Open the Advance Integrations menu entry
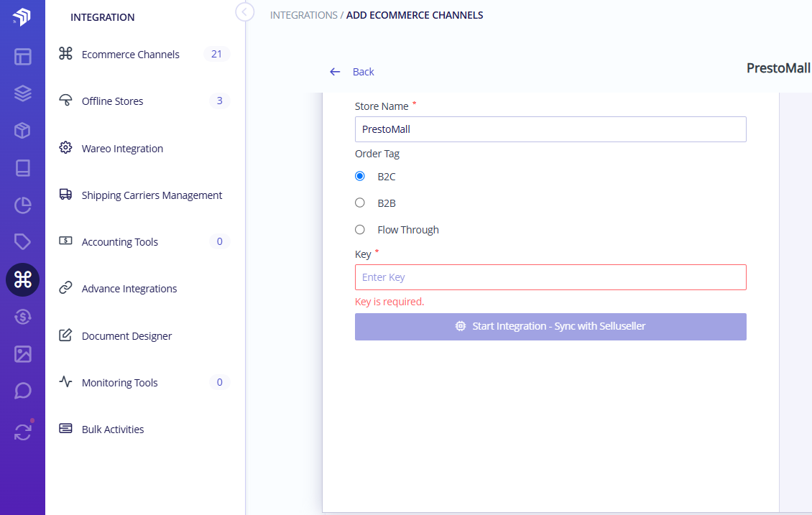This screenshot has height=515, width=812. (x=128, y=288)
